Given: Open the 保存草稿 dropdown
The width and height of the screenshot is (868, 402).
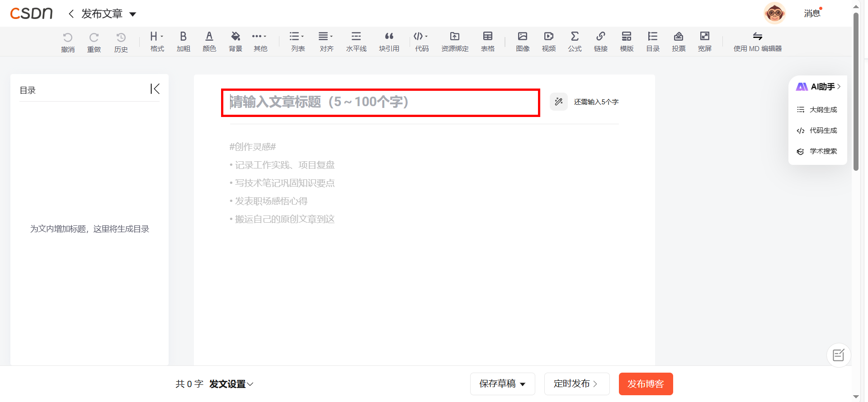Looking at the screenshot, I should (x=523, y=384).
